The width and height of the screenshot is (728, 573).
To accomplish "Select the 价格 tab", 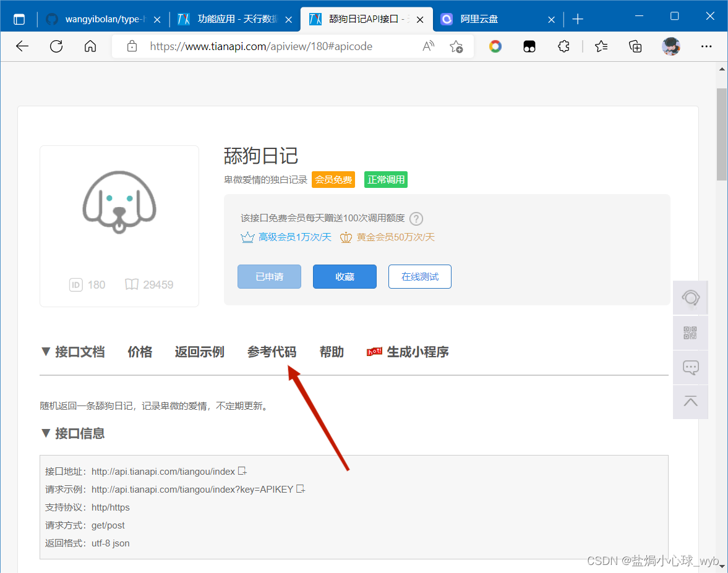I will point(140,352).
